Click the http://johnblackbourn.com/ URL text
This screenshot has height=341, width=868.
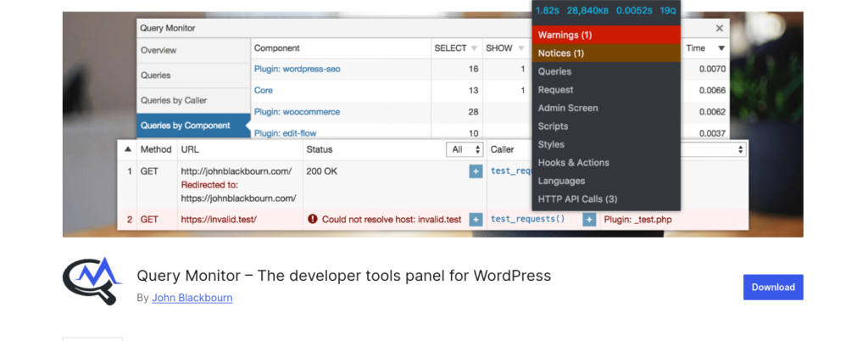[236, 171]
